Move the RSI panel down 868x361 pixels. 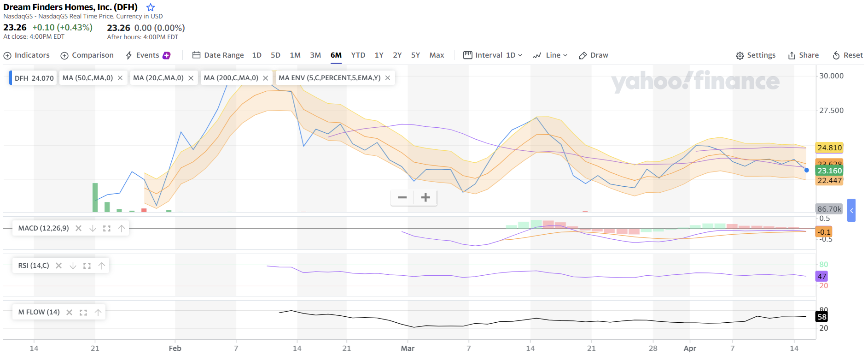coord(73,266)
